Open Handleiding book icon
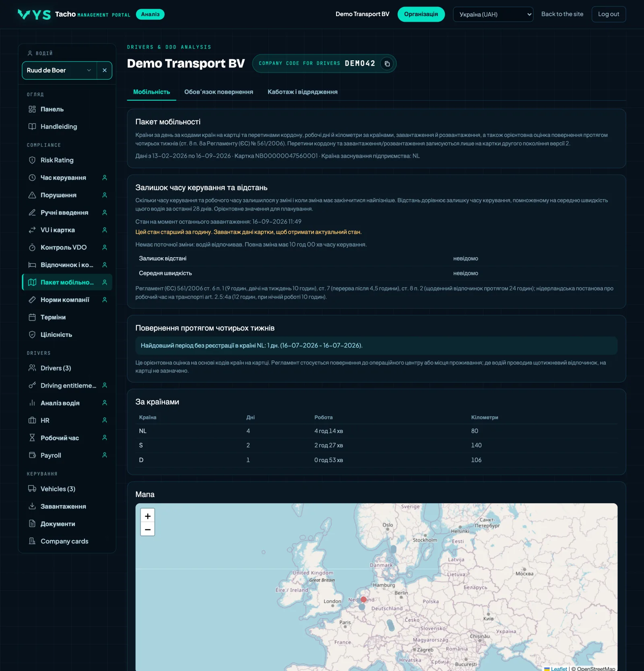The height and width of the screenshot is (671, 644). pos(32,126)
